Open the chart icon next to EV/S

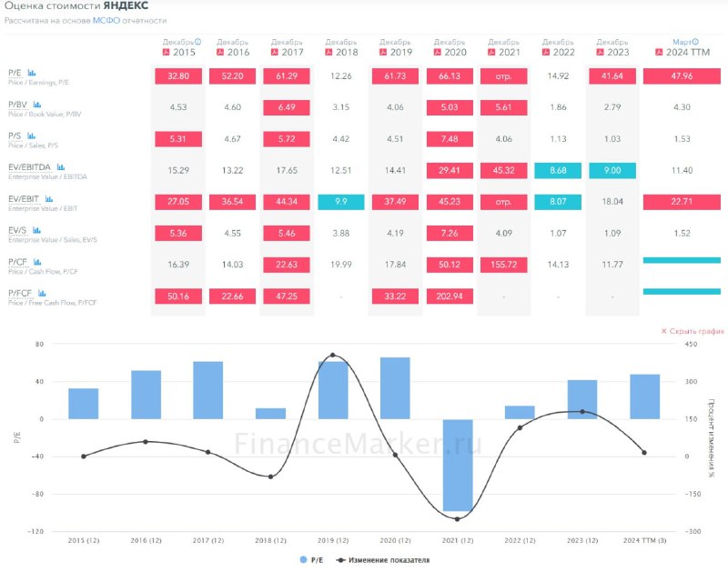point(36,230)
